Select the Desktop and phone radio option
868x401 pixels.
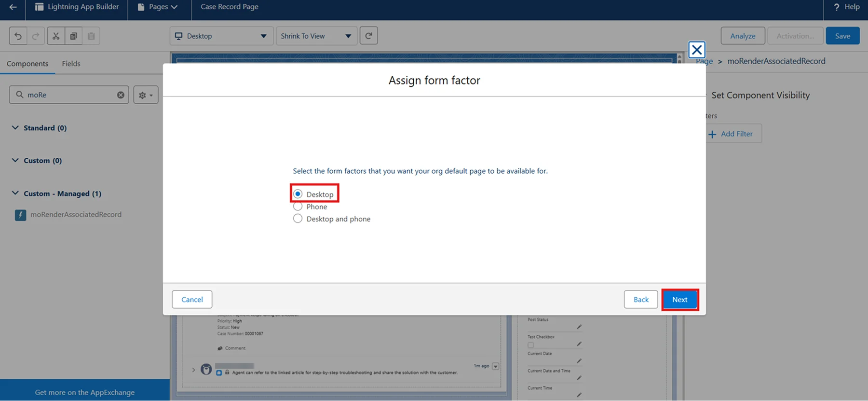(298, 219)
